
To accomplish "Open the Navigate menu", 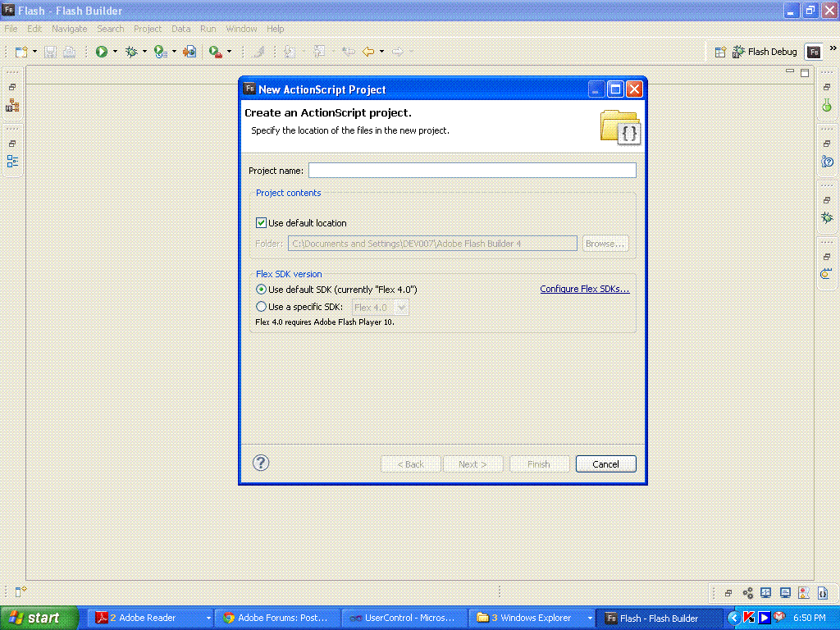I will tap(70, 29).
